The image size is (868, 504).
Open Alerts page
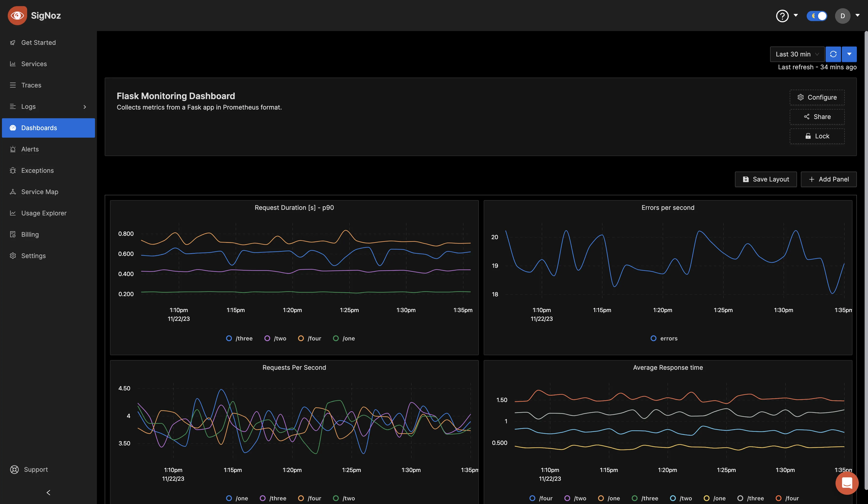click(48, 149)
